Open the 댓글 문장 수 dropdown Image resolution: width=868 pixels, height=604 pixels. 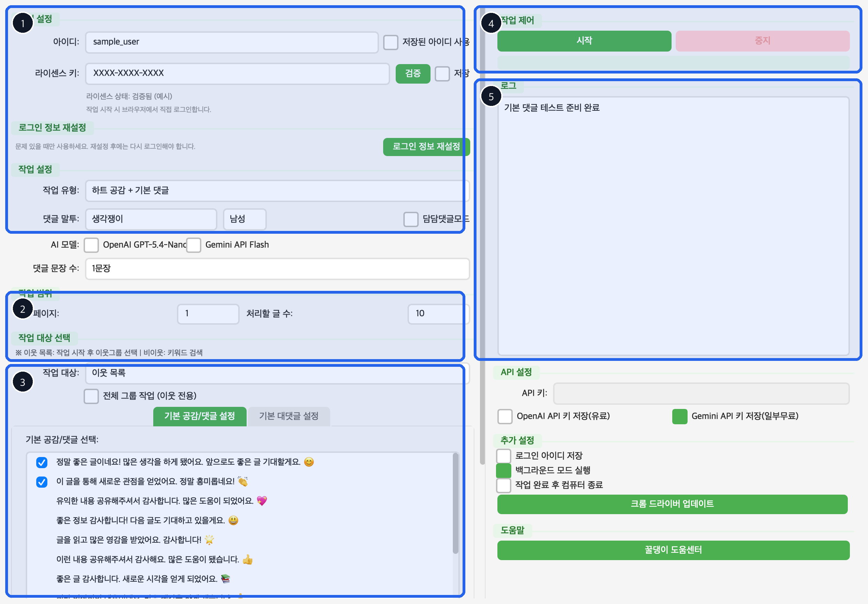pos(277,269)
